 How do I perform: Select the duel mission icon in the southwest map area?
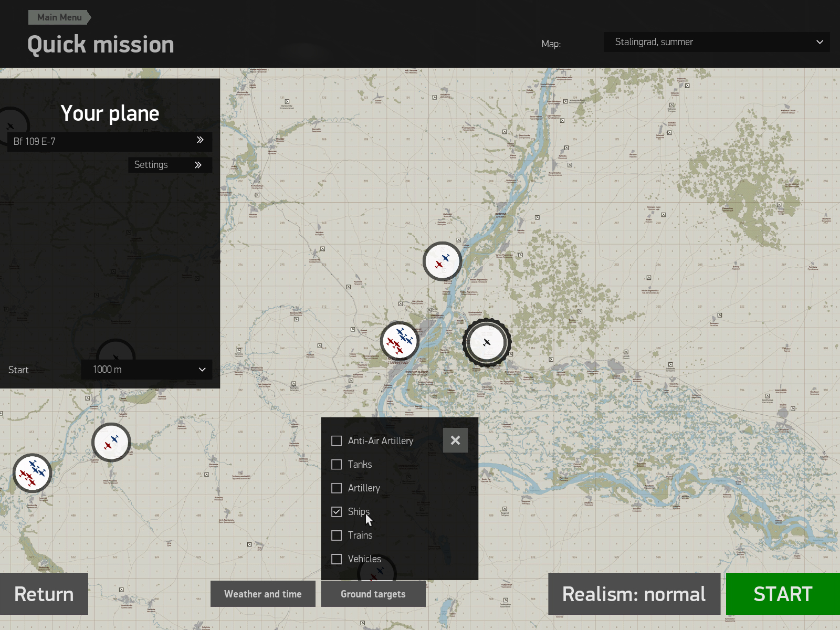(111, 442)
